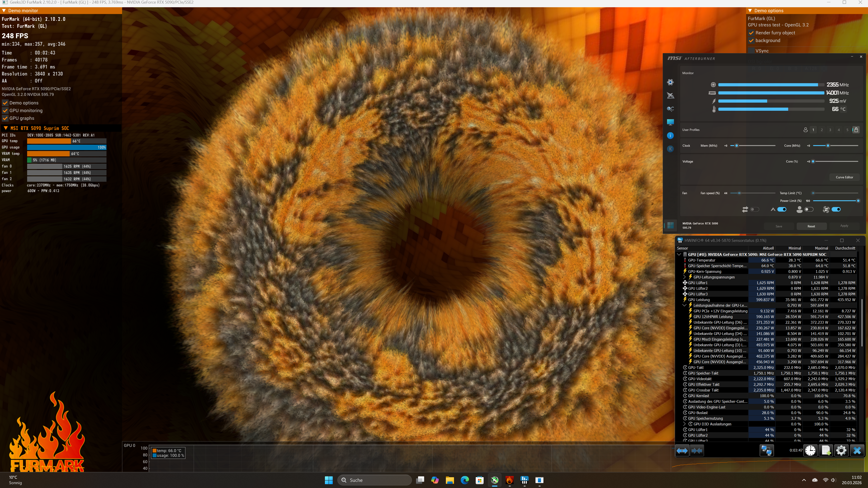Disable the background checkbox in Demo options

pyautogui.click(x=751, y=40)
